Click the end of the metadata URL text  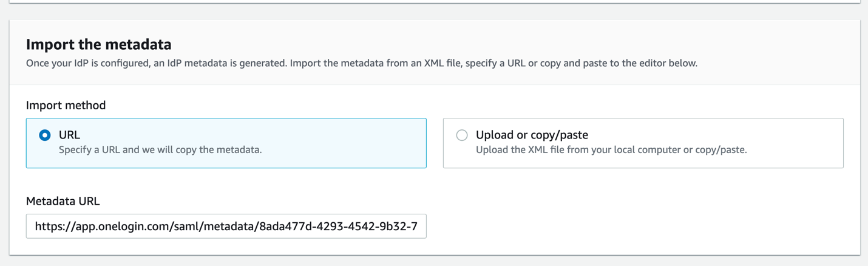coord(418,227)
